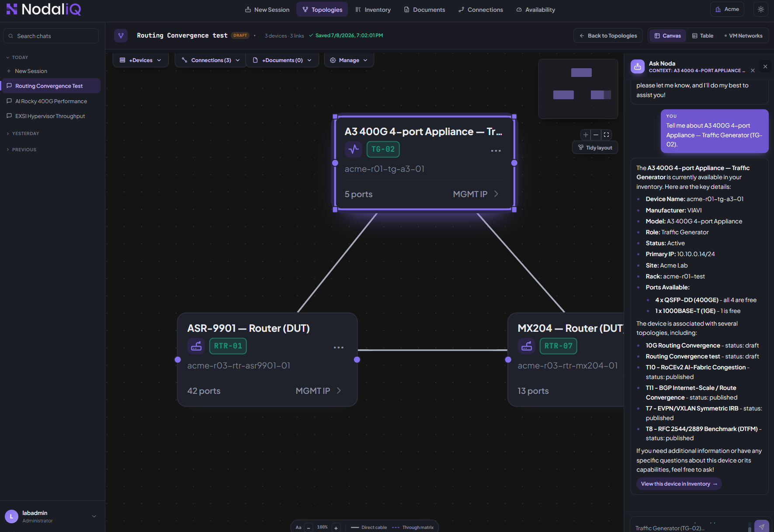Open the Availability tab
The width and height of the screenshot is (774, 532).
535,10
